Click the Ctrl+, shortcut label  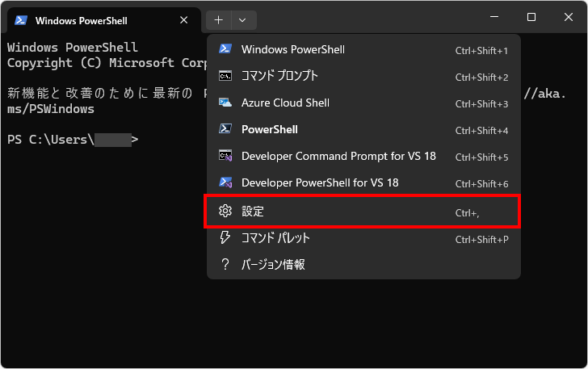click(x=467, y=213)
